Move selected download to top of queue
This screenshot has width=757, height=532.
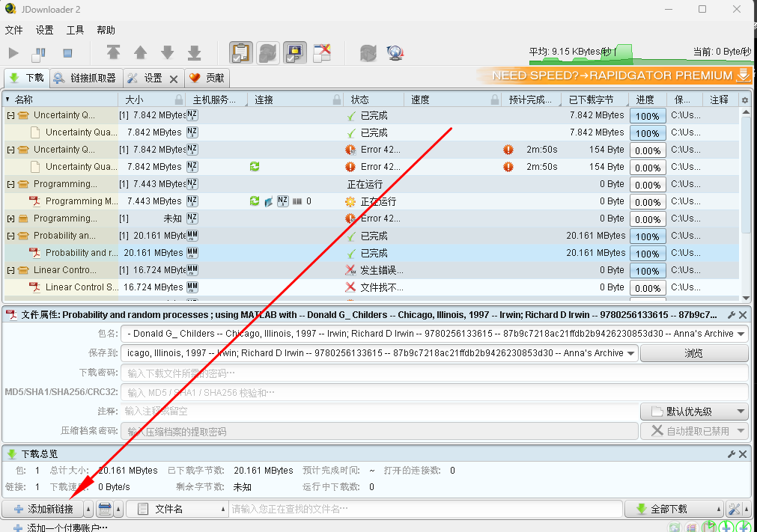coord(113,53)
